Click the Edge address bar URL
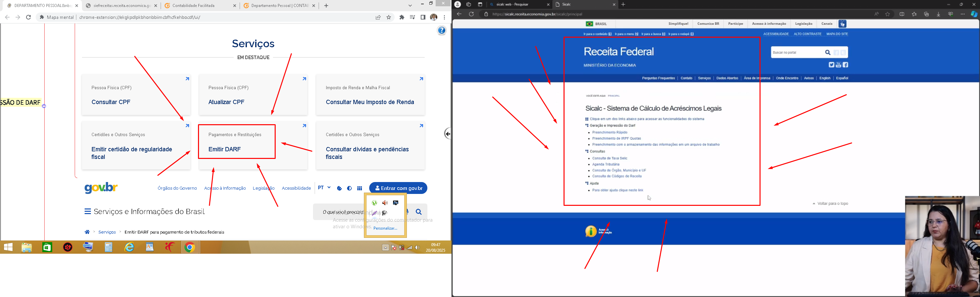The height and width of the screenshot is (297, 980). pos(537,14)
